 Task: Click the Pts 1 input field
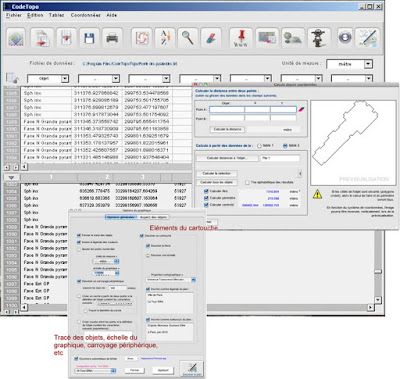(280, 158)
